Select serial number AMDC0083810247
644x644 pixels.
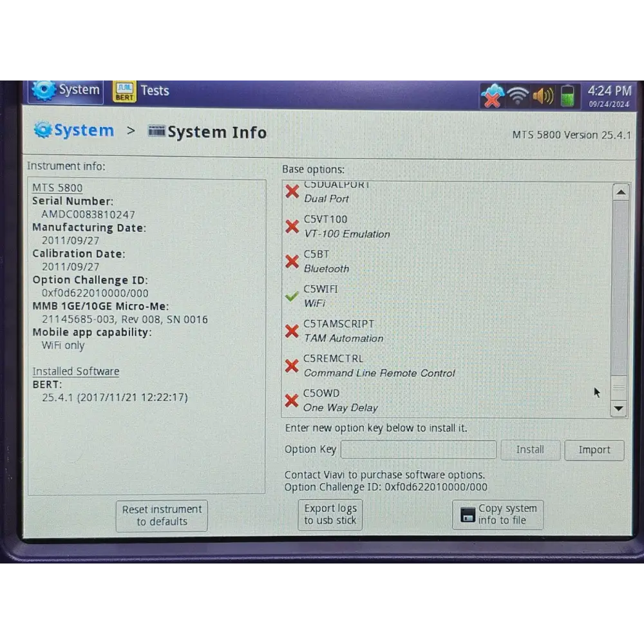tap(88, 214)
